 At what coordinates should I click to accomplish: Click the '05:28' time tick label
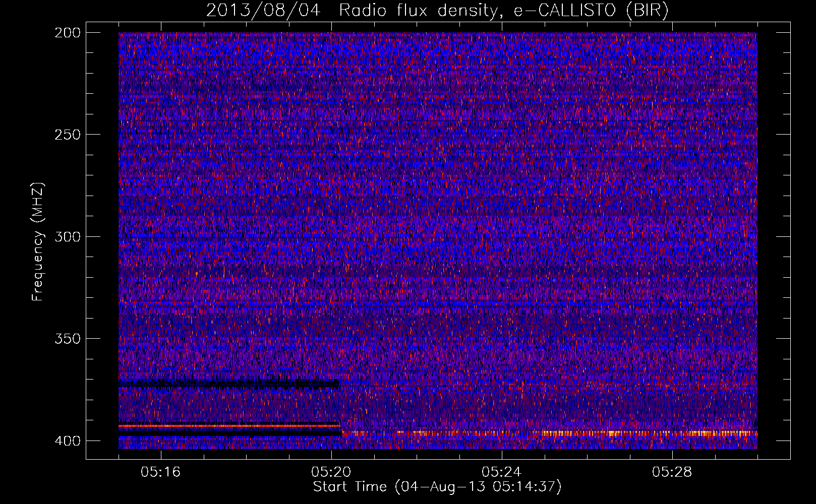pos(672,472)
